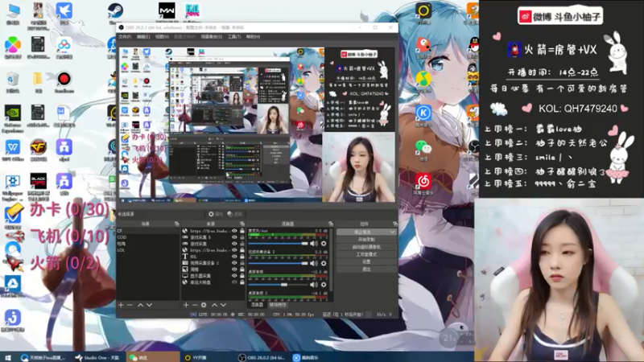The width and height of the screenshot is (644, 362).
Task: Open the 帮助(H) menu in OBS
Action: point(253,37)
